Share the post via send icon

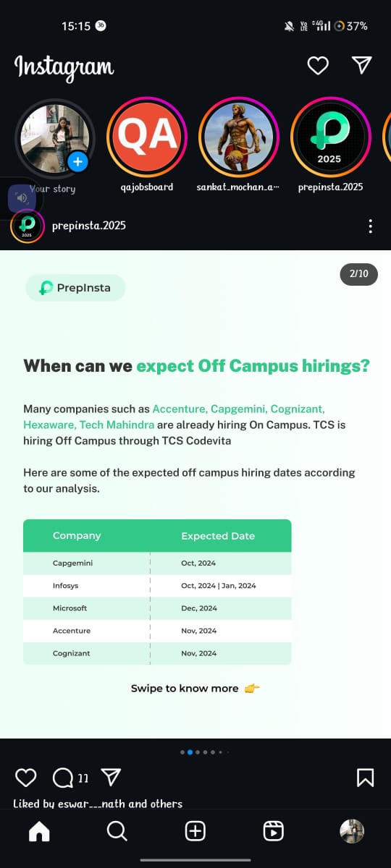(110, 778)
